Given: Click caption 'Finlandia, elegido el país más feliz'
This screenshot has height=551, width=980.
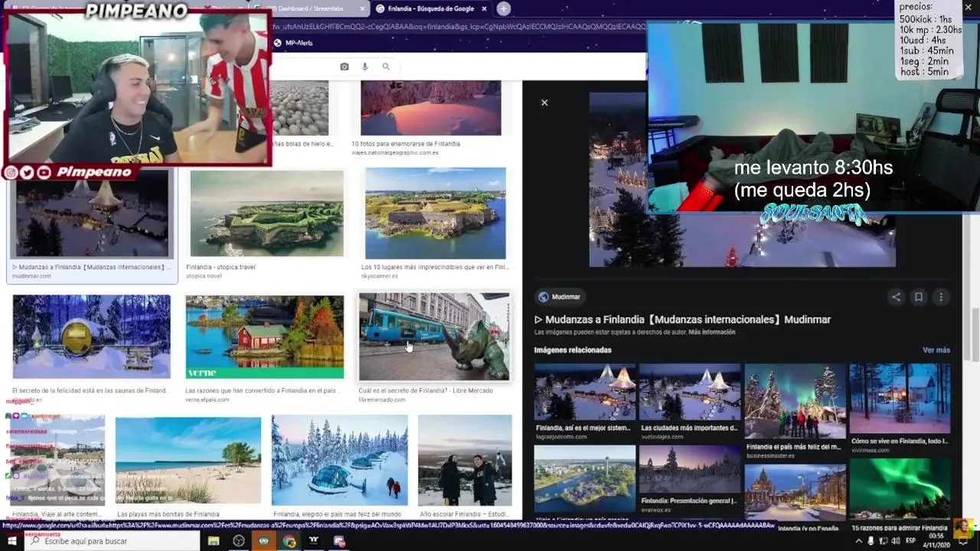Looking at the screenshot, I should click(x=337, y=514).
